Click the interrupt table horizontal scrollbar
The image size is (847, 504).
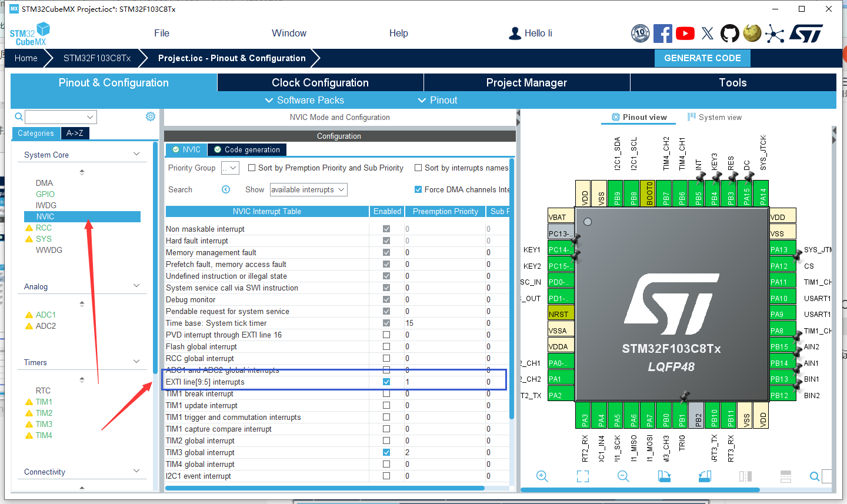(325, 488)
